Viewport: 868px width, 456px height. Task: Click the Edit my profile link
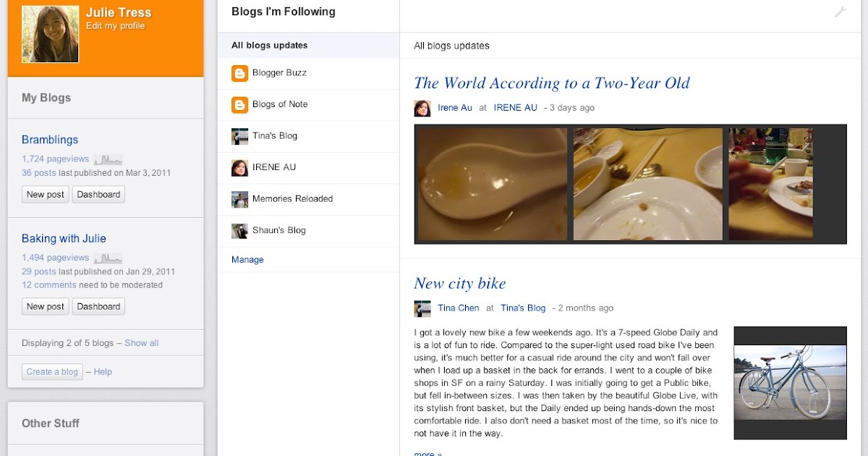[115, 26]
